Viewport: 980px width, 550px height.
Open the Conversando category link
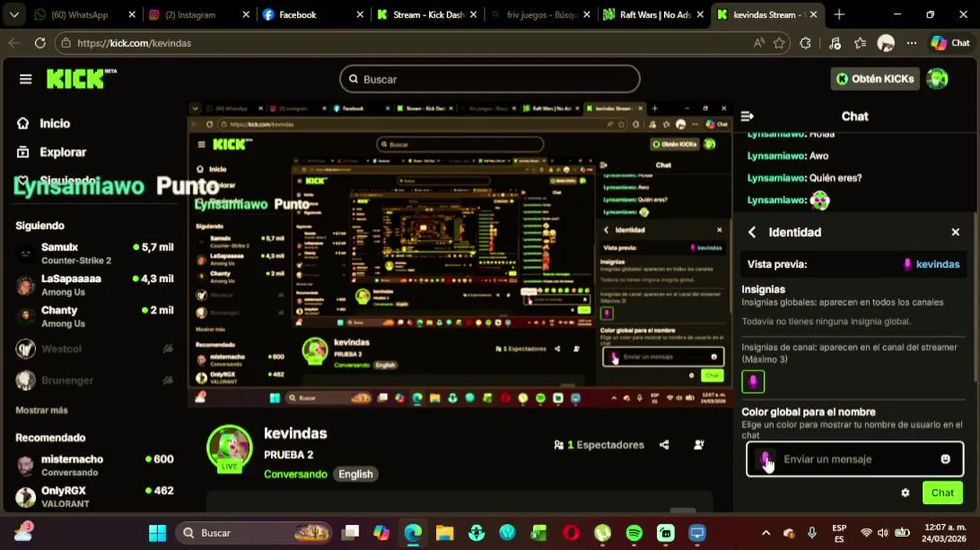[x=295, y=474]
